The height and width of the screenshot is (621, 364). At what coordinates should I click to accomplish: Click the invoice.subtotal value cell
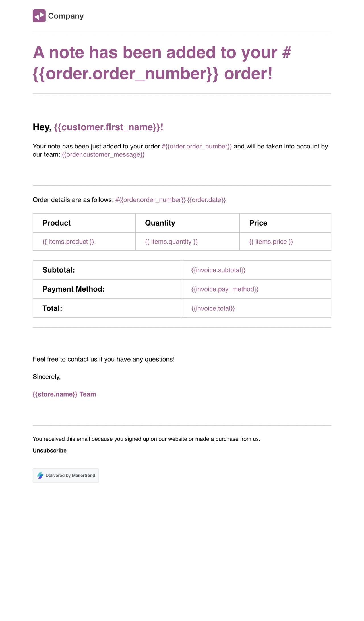(x=218, y=270)
